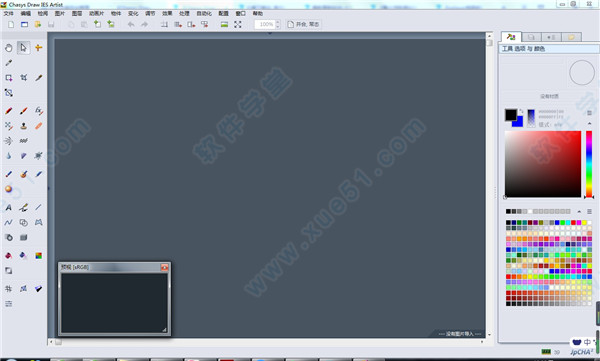This screenshot has height=361, width=600.
Task: Swap foreground and background colors
Action: 521,111
